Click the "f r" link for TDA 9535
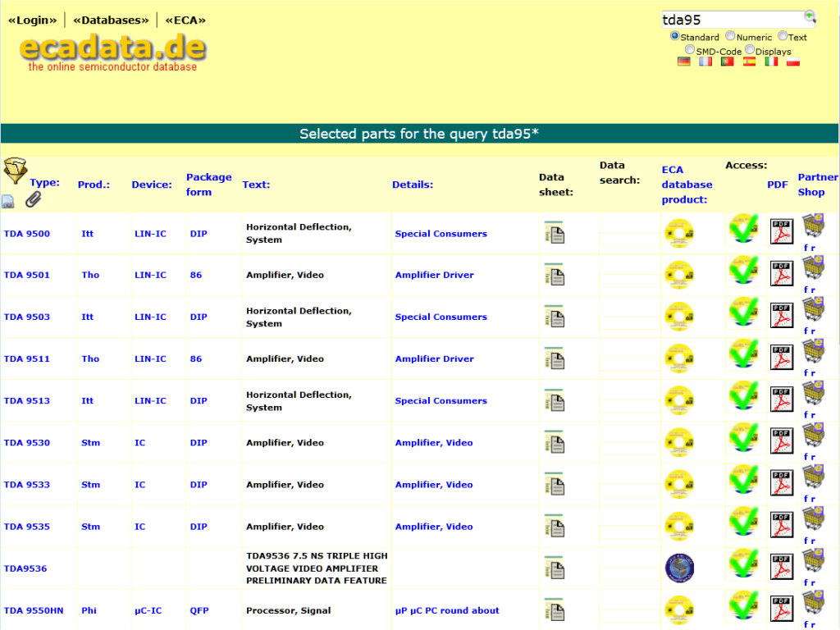Viewport: 840px width, 630px height. pos(810,541)
